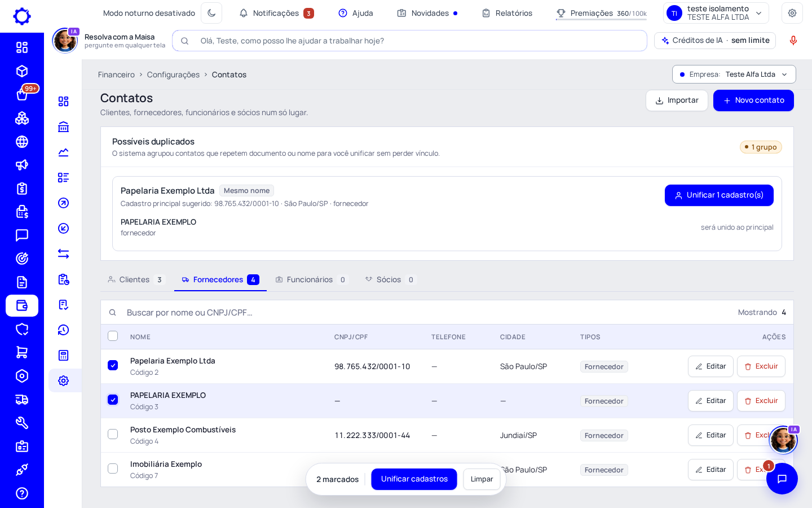Switch to Clientes tab
This screenshot has width=812, height=508.
tap(136, 279)
